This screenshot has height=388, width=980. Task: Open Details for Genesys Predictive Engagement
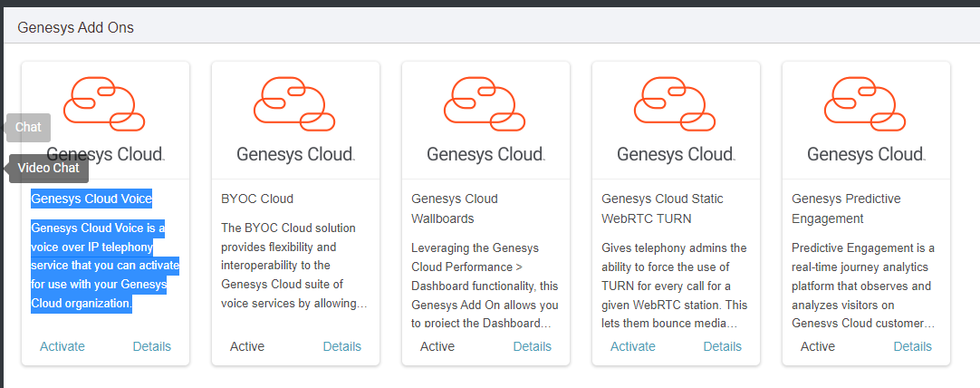click(912, 346)
